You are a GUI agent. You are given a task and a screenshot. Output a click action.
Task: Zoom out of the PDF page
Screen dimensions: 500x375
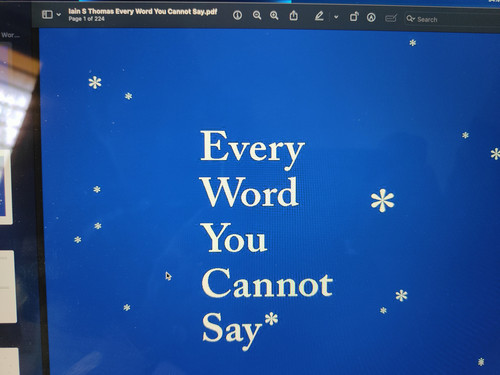(257, 15)
